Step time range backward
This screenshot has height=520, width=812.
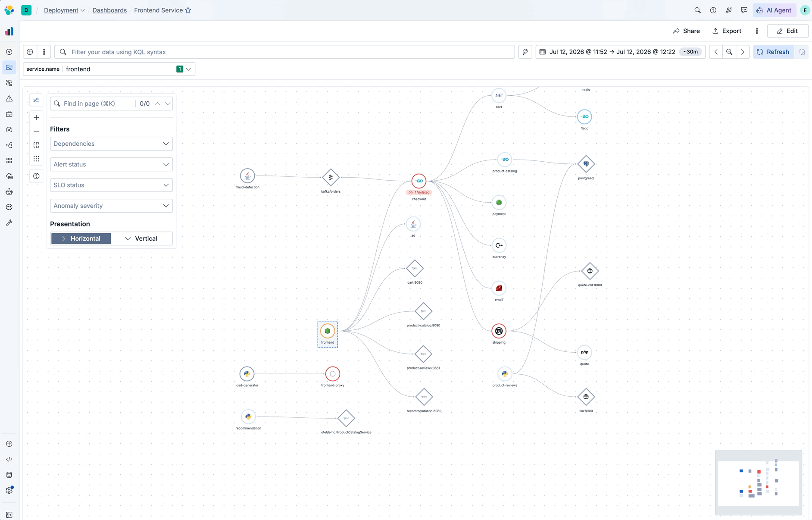[x=716, y=52]
